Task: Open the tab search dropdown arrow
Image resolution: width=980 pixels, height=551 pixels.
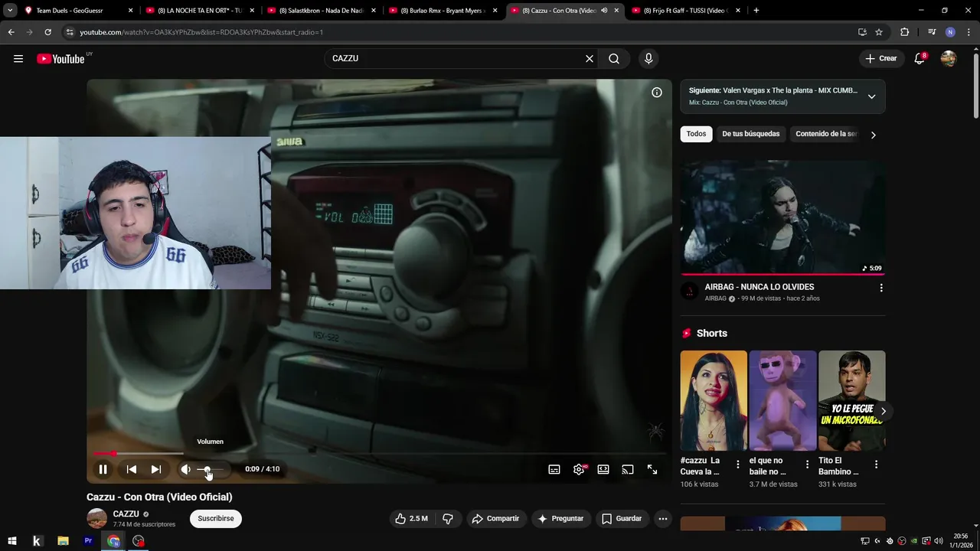Action: pos(10,11)
